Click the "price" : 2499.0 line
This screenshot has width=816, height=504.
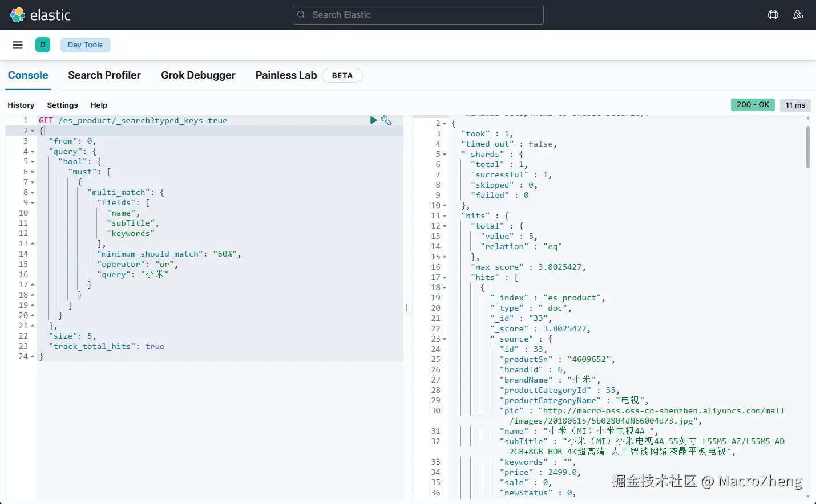click(540, 473)
